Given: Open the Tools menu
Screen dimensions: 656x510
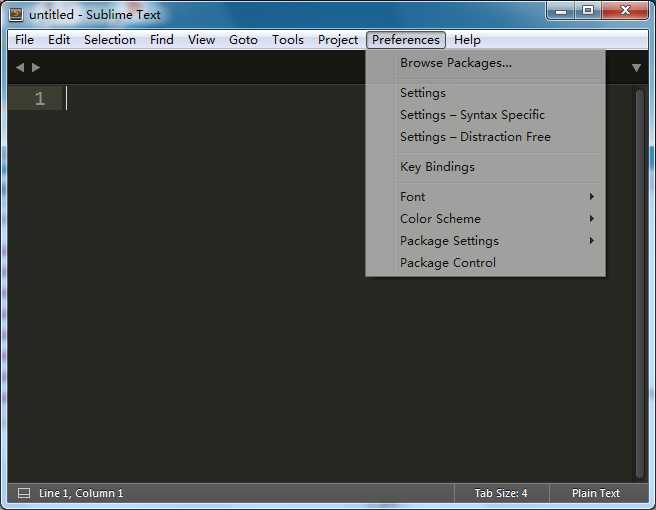Looking at the screenshot, I should point(288,40).
